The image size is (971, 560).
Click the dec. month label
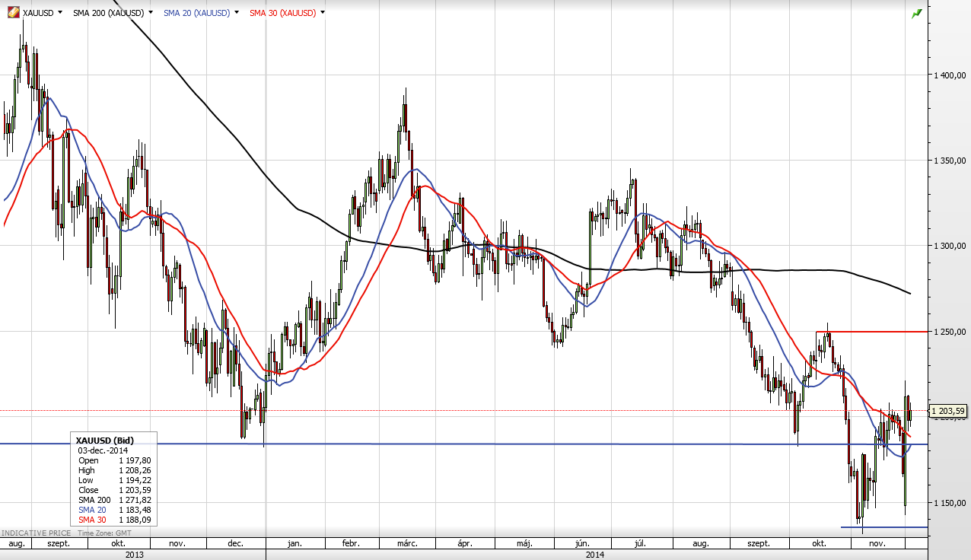pos(235,544)
